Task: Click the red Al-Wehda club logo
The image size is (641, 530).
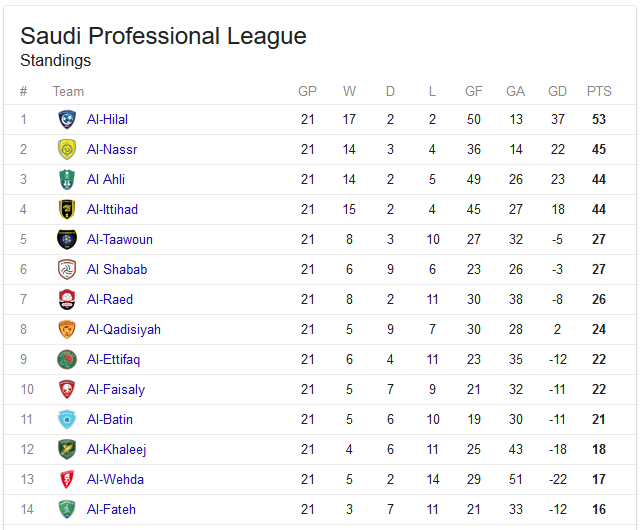Action: coord(67,479)
